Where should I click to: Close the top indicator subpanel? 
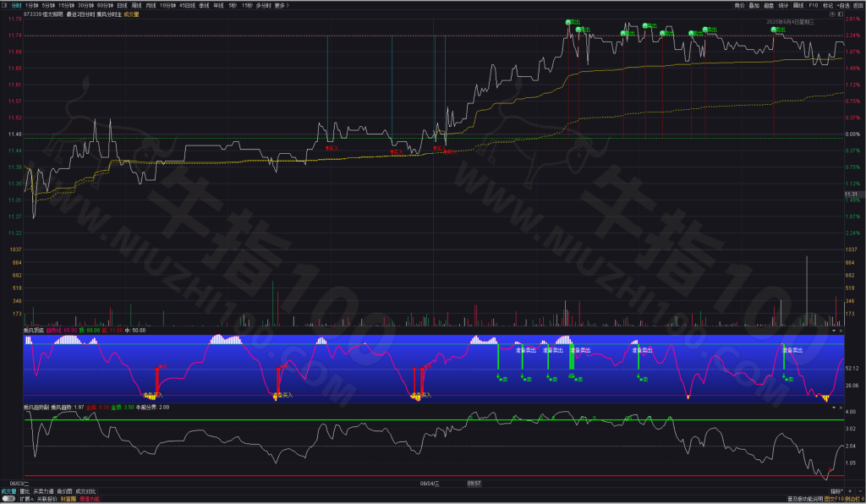(841, 331)
